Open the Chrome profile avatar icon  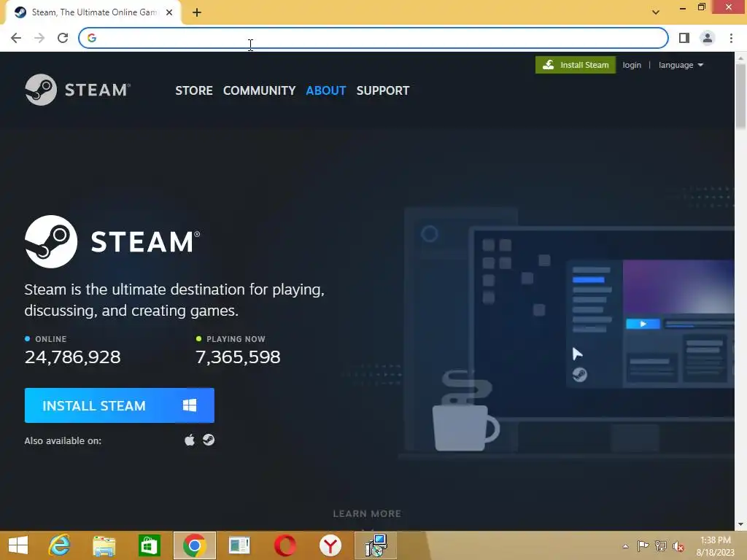pyautogui.click(x=708, y=38)
